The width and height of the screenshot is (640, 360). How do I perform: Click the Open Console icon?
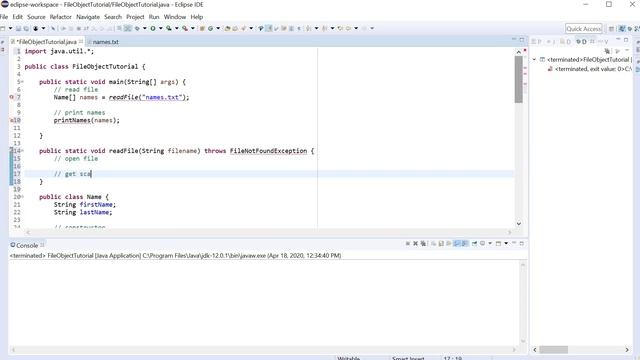[x=498, y=244]
